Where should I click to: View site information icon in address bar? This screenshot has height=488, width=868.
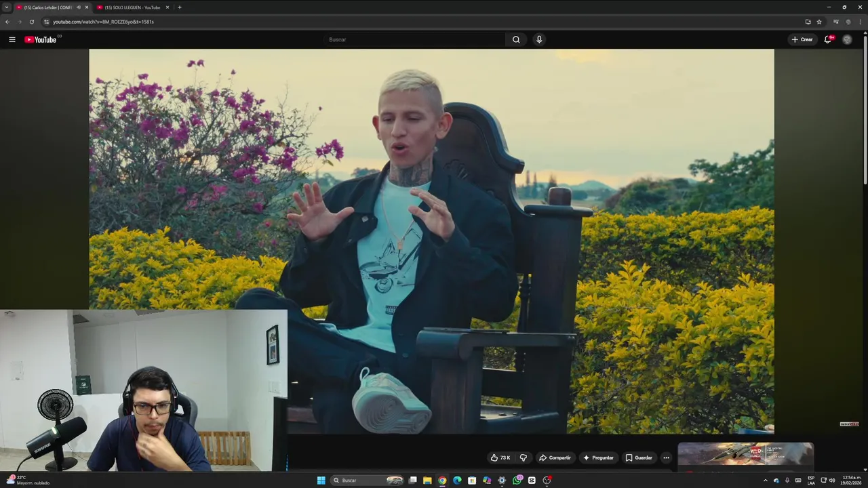coord(46,22)
